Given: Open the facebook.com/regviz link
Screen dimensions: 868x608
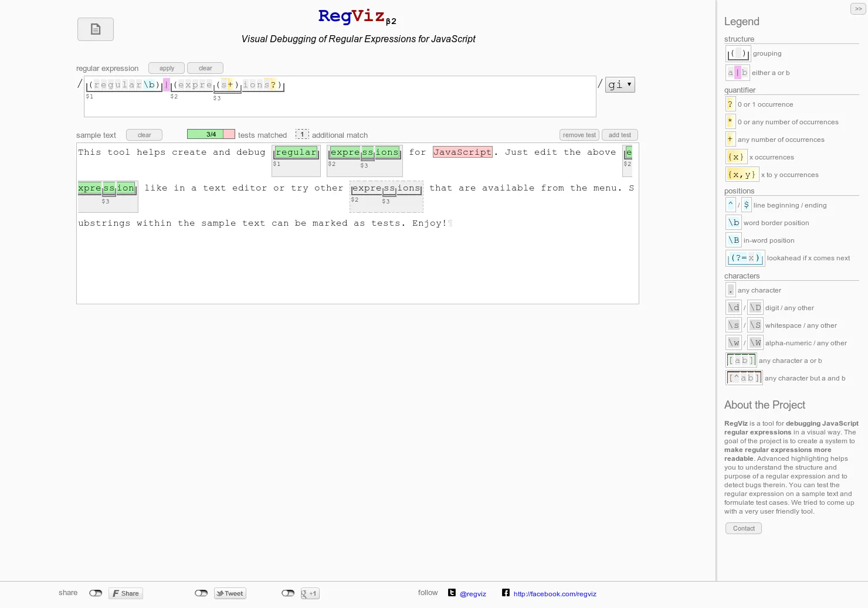Looking at the screenshot, I should [555, 594].
